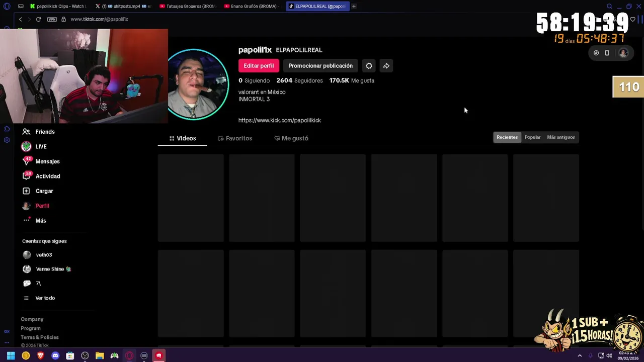
Task: Open Microsoft Store from taskbar
Action: [70, 355]
